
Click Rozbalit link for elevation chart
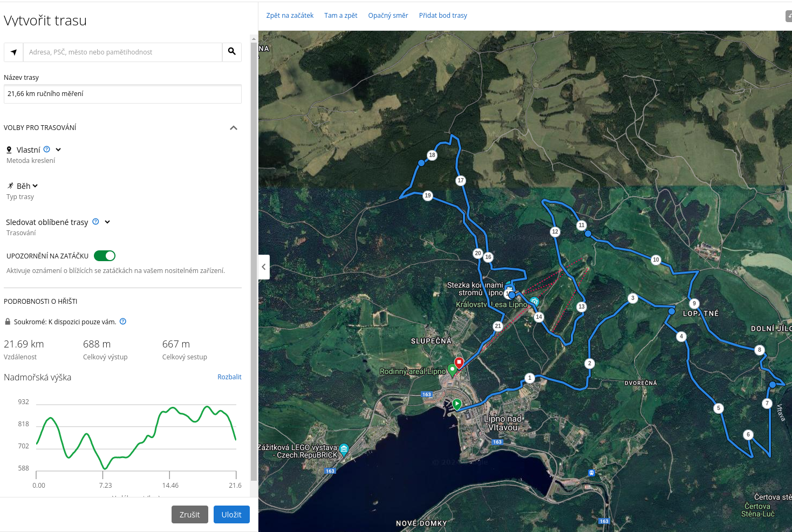229,377
